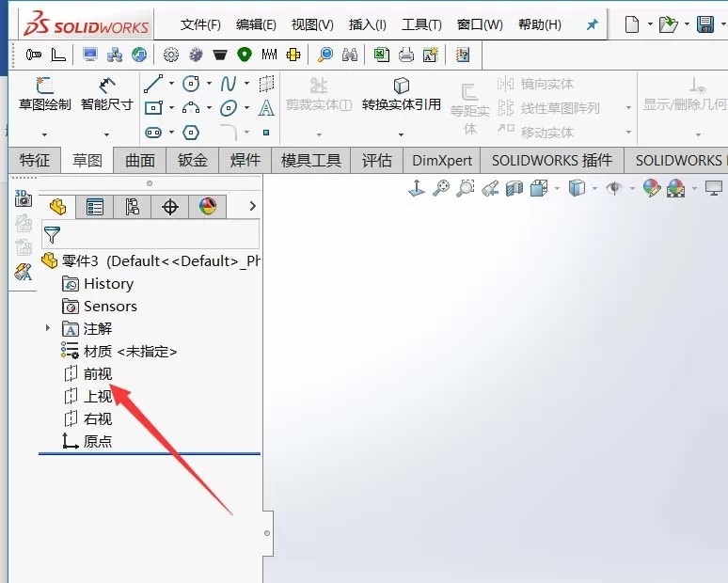
Task: Switch to the 焊件 tab
Action: tap(245, 160)
